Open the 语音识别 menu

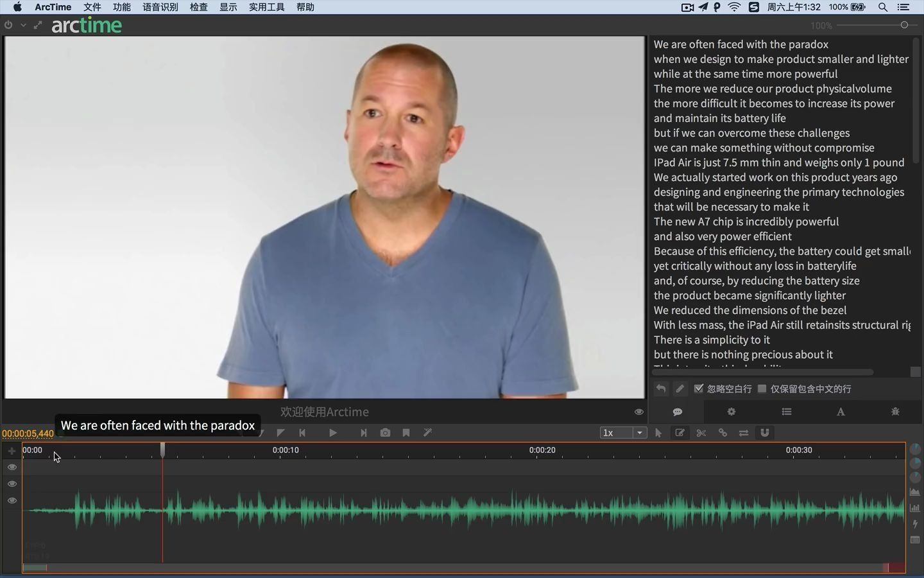[x=160, y=7]
